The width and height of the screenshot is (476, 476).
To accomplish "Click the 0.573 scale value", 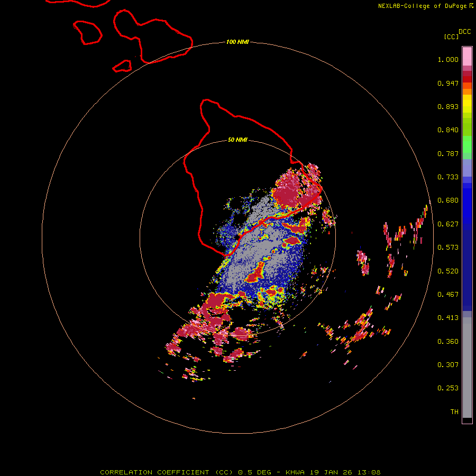I will 448,248.
